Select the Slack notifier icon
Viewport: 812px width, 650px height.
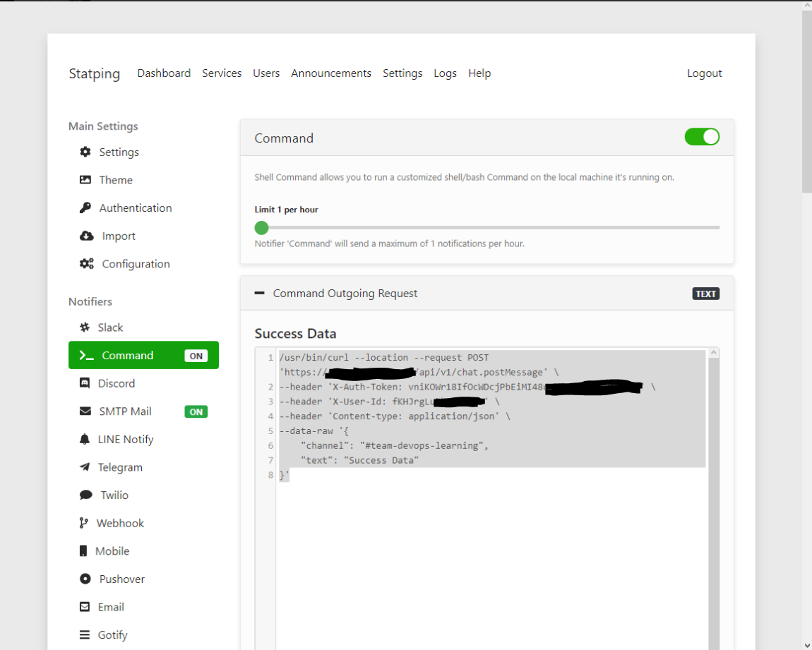(x=85, y=327)
